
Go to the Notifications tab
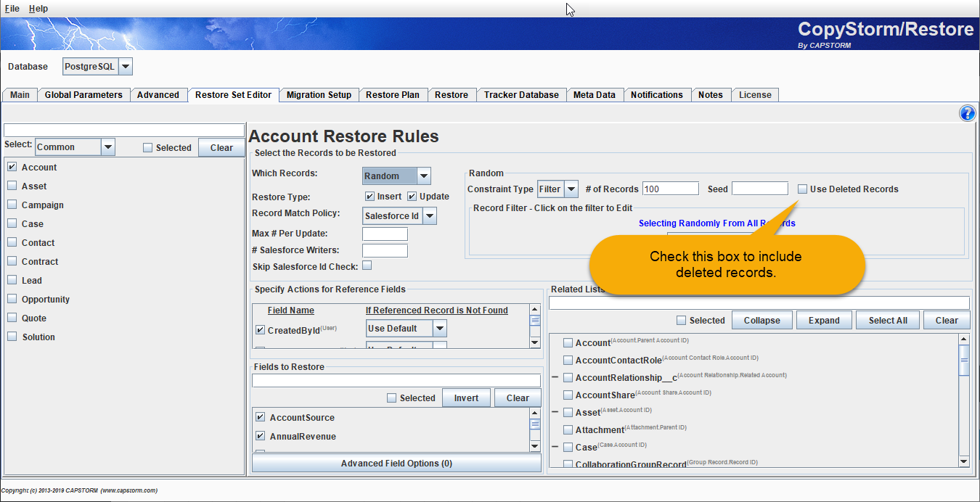(x=657, y=95)
